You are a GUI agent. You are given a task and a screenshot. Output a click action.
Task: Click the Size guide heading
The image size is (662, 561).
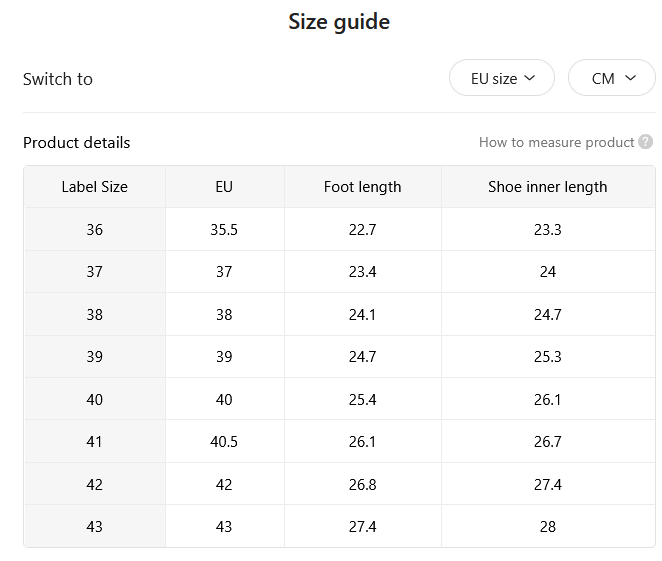click(339, 22)
